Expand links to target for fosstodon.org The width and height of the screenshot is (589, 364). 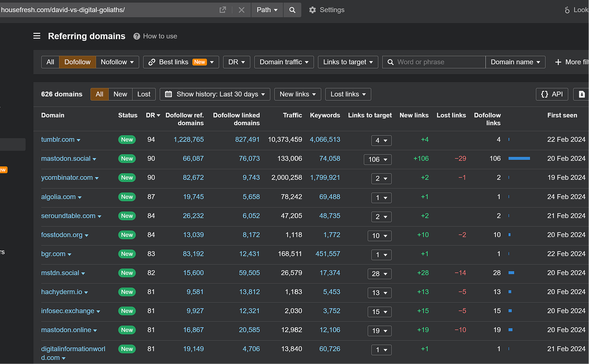pyautogui.click(x=379, y=235)
